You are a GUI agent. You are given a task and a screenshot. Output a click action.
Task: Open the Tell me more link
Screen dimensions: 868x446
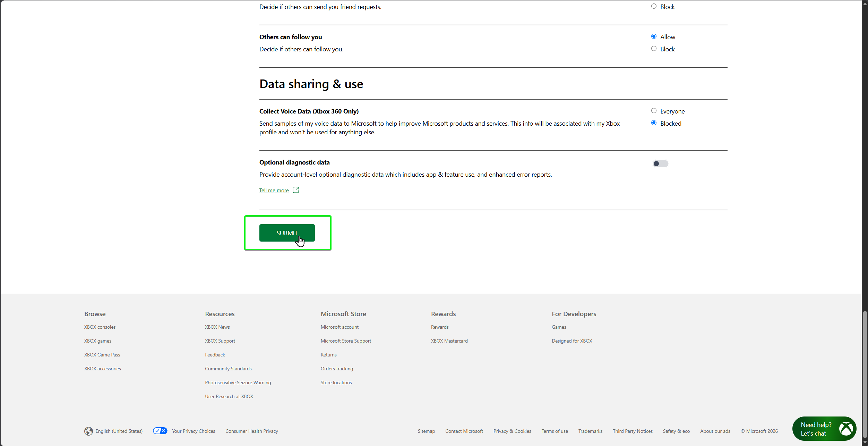(x=274, y=191)
